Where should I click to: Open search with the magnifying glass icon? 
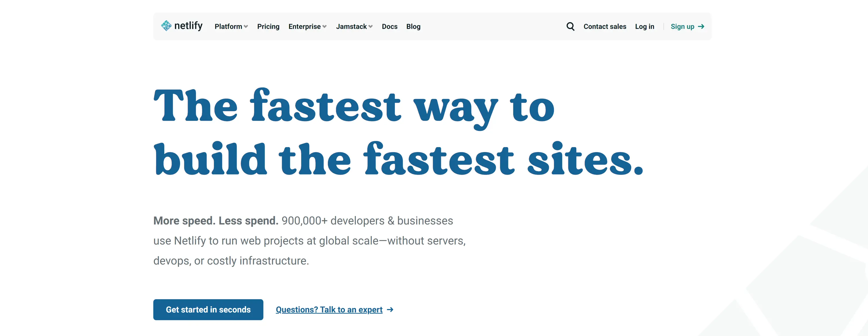pos(570,26)
